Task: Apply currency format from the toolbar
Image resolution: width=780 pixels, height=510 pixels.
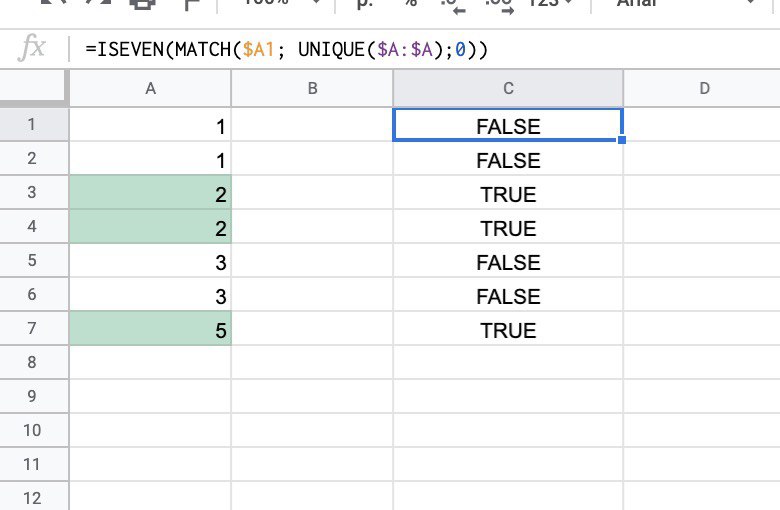Action: tap(363, 5)
